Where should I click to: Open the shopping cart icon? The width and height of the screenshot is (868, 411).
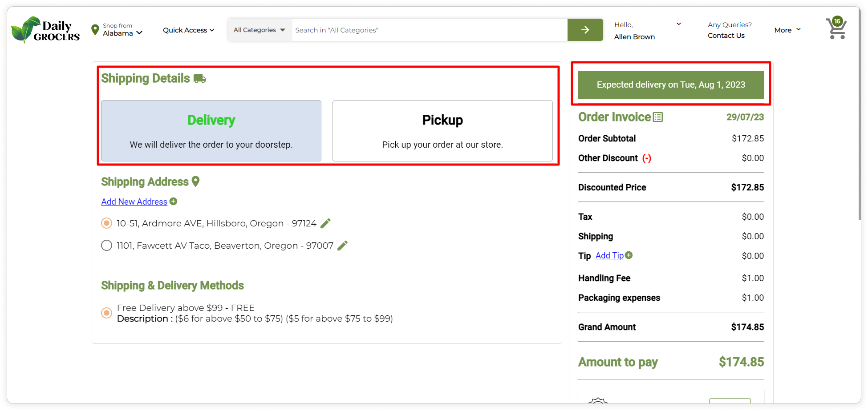click(x=836, y=29)
